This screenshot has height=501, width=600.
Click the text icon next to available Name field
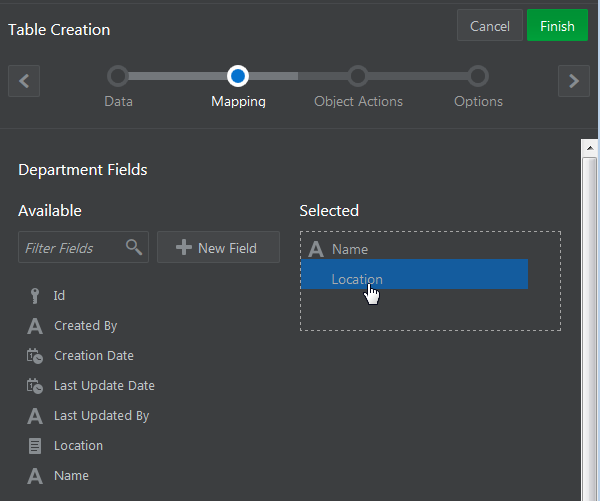tap(34, 476)
